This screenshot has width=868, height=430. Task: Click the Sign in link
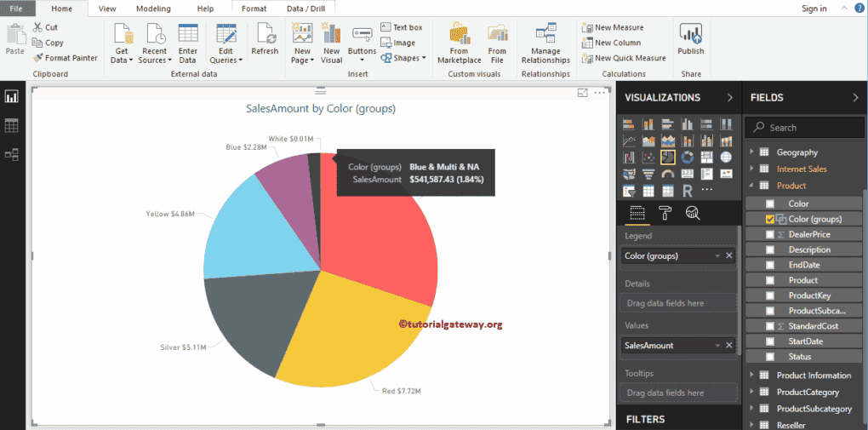click(x=814, y=9)
